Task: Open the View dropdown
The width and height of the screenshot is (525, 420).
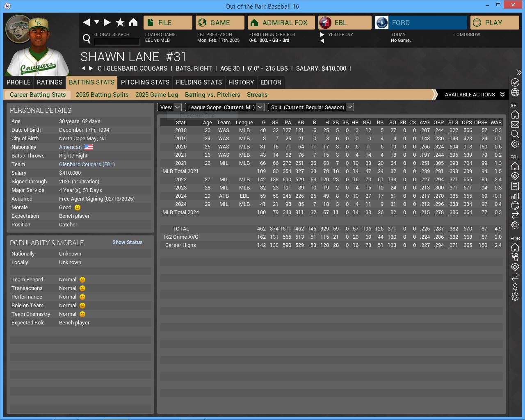Action: [169, 107]
